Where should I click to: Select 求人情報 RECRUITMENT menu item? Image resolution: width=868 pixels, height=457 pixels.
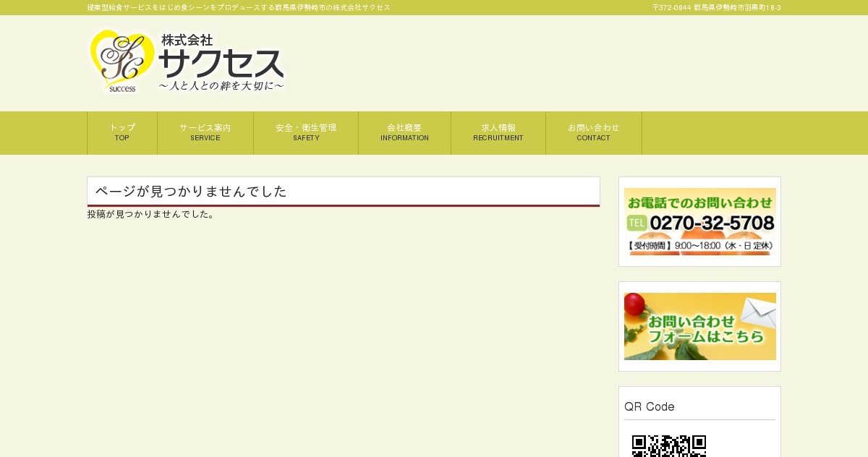point(498,132)
